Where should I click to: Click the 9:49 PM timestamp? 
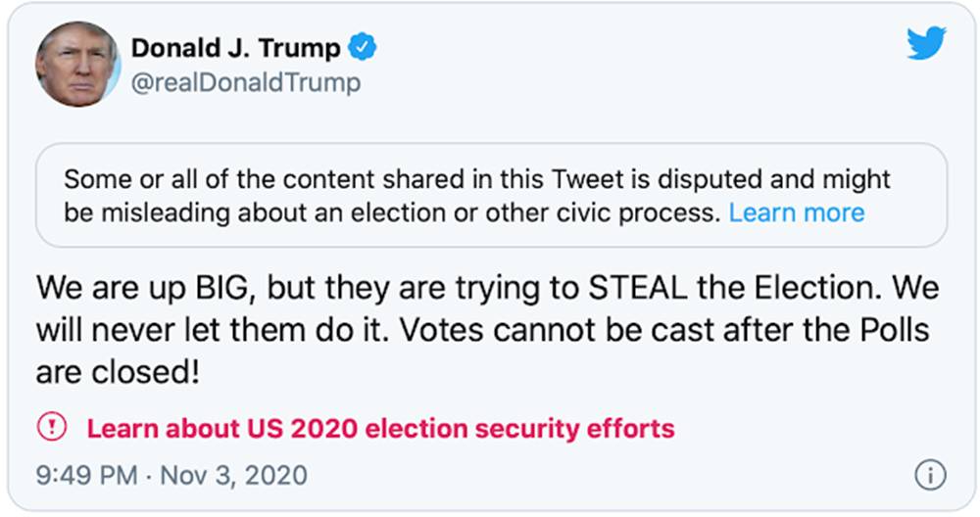(85, 476)
